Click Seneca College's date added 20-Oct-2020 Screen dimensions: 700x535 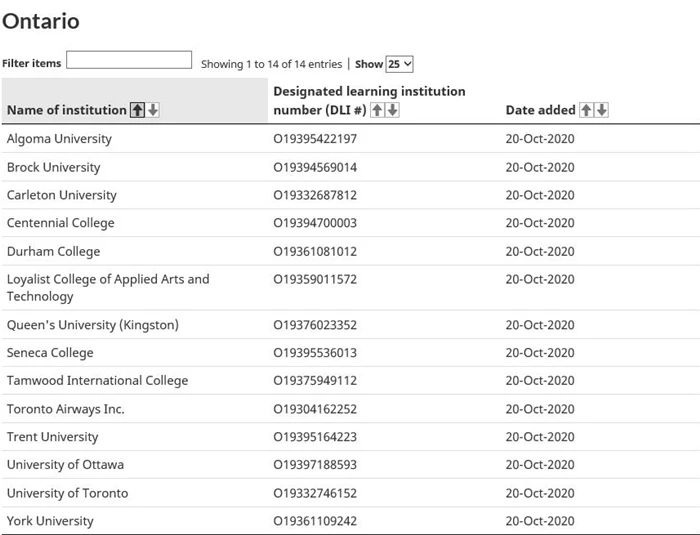[x=540, y=353]
